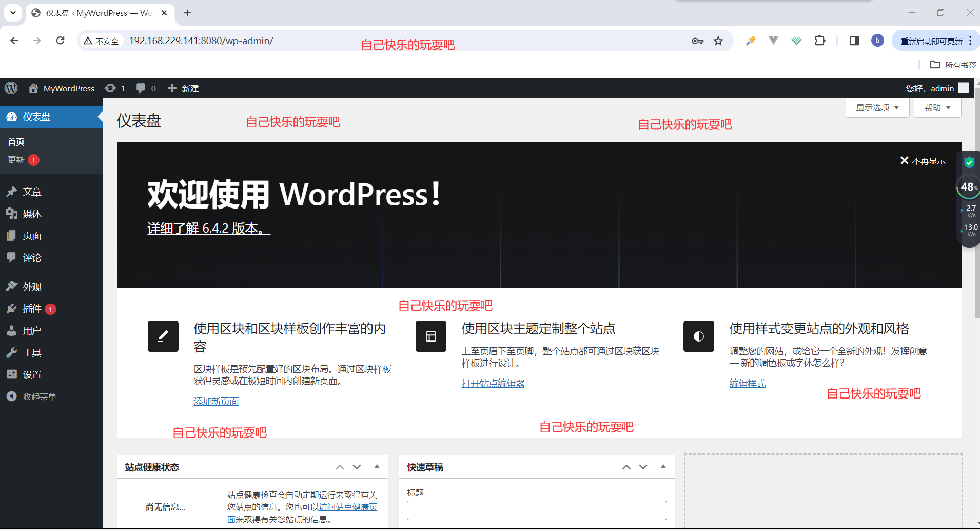
Task: Click 添加新页面 link
Action: pyautogui.click(x=216, y=402)
